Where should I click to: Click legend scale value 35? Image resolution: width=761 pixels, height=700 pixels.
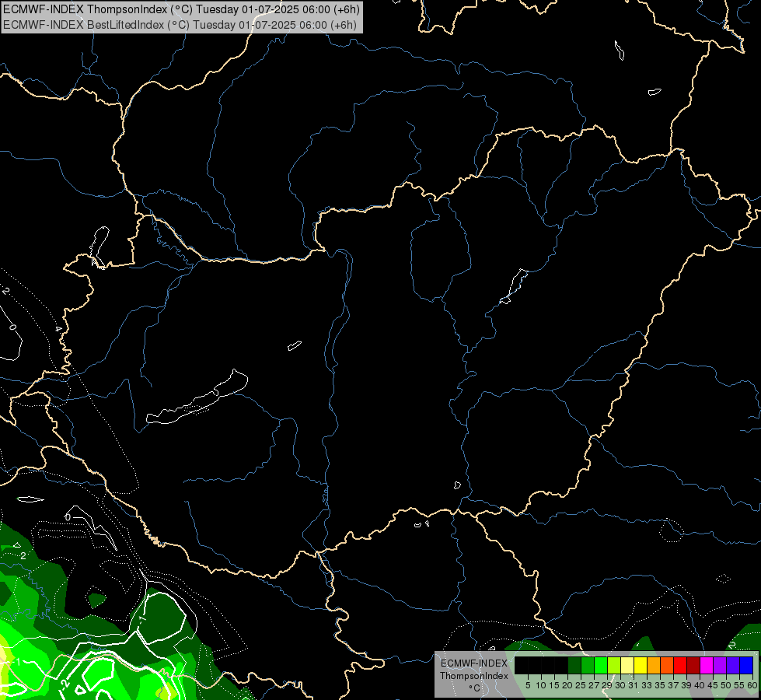click(660, 685)
